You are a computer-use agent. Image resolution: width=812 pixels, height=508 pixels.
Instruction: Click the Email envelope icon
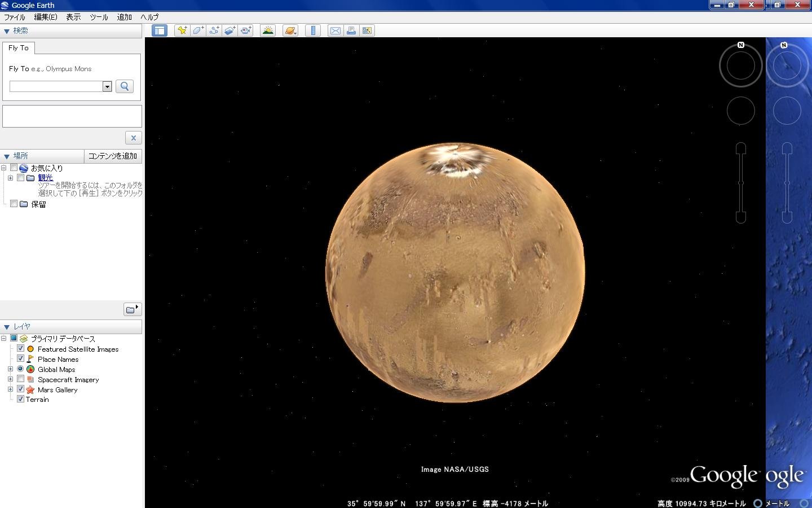coord(335,30)
